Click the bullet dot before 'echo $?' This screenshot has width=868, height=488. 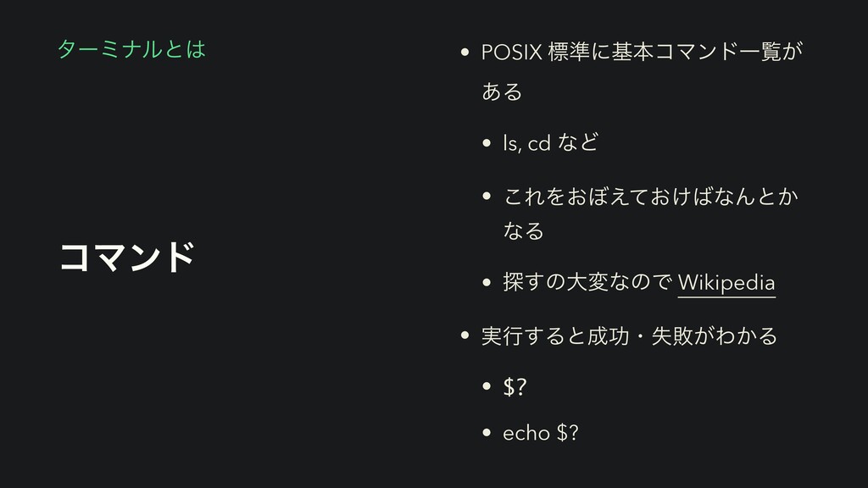coord(487,432)
